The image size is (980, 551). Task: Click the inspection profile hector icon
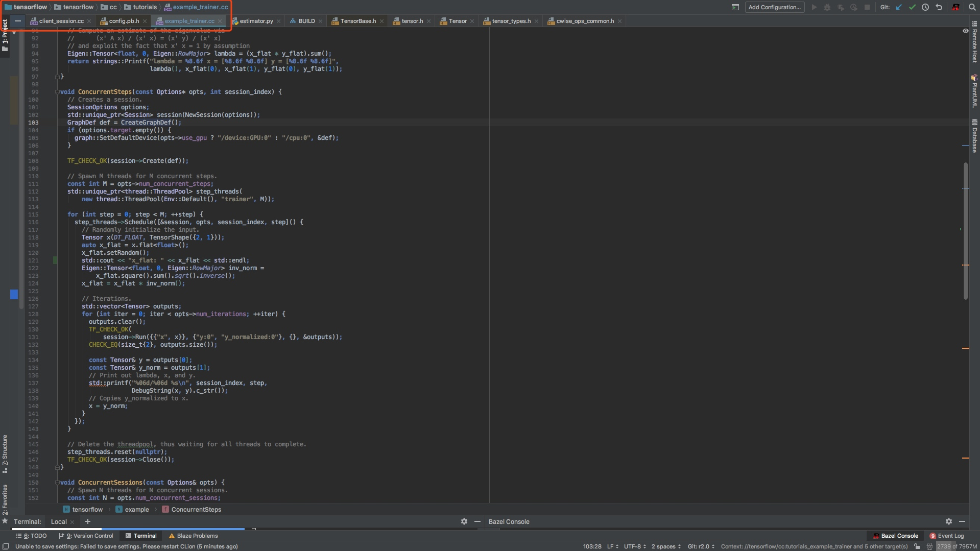click(929, 546)
